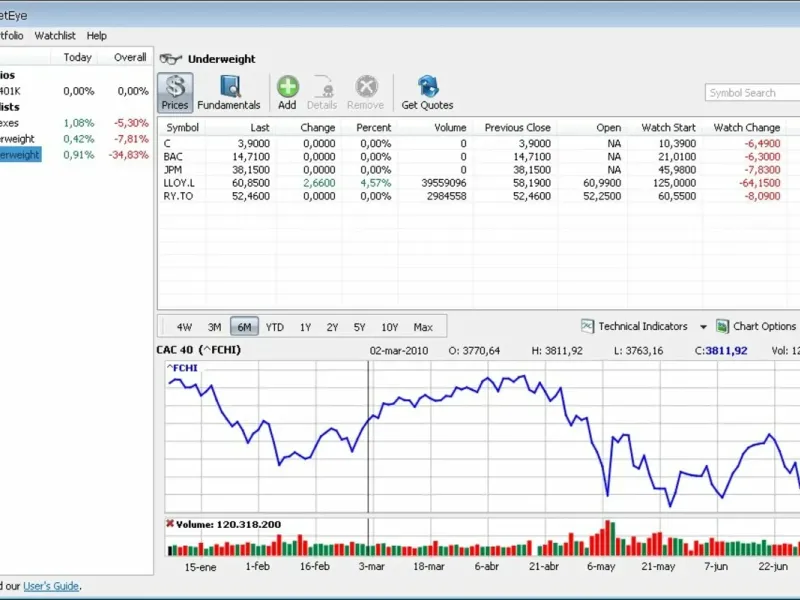Select the watchlist with -7,81% overall
Viewport: 800px width, 600px height.
coord(76,139)
